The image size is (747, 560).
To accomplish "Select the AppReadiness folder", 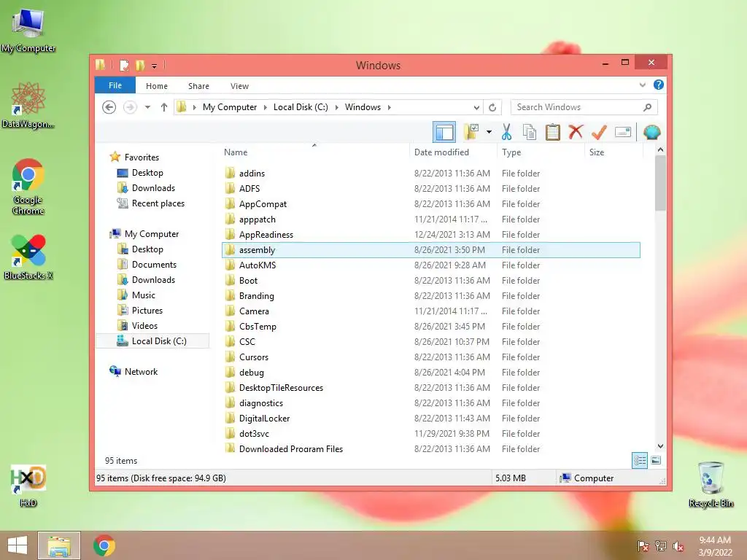I will 430,234.
